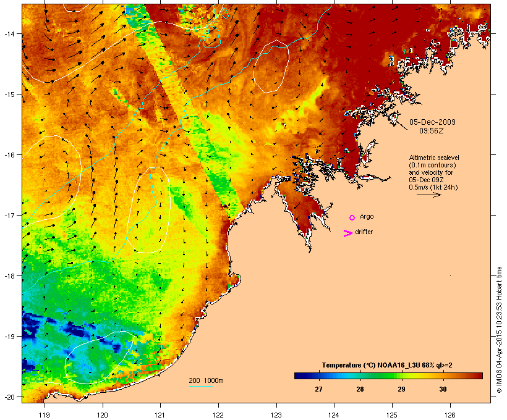Click the longitude label 125
The image size is (507, 420).
click(392, 415)
